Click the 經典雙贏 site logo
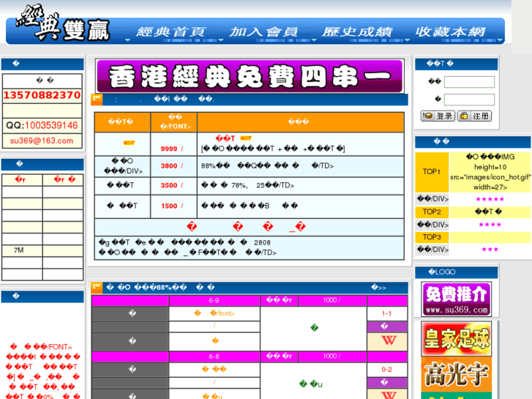Image resolution: width=532 pixels, height=399 pixels. coord(63,23)
